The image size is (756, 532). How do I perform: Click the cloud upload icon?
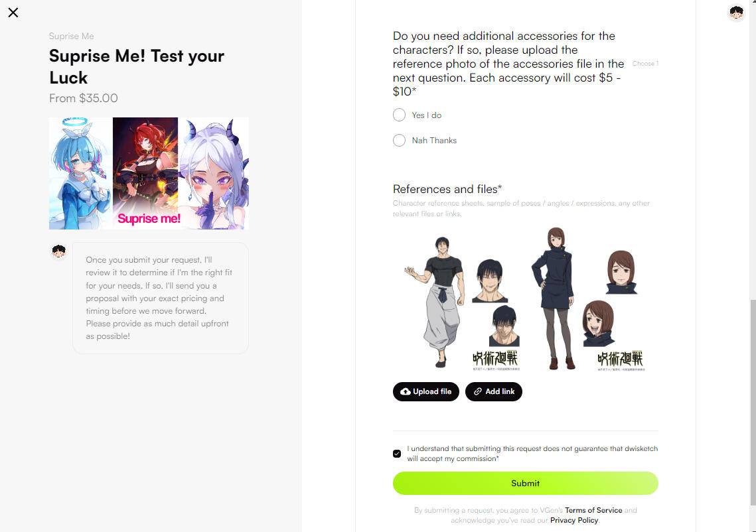pyautogui.click(x=406, y=391)
